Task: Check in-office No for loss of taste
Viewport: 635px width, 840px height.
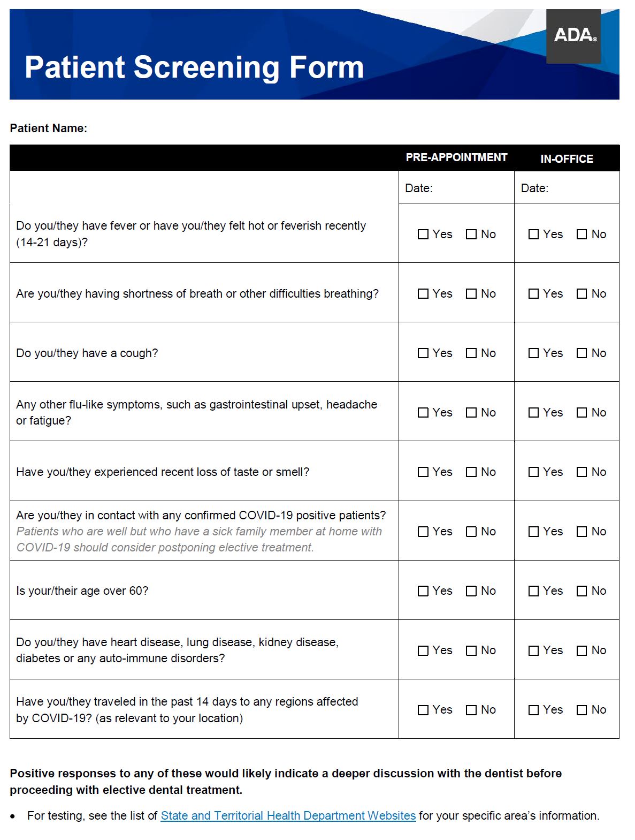Action: click(x=582, y=472)
